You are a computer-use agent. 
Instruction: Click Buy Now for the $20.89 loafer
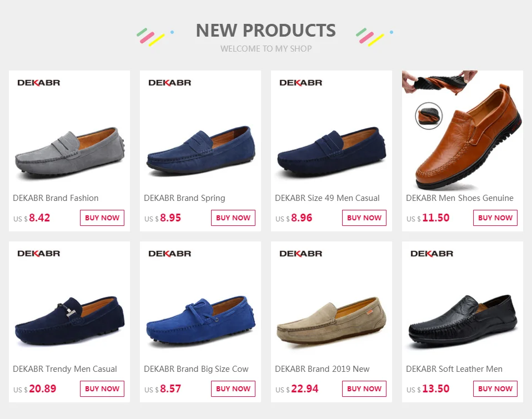pyautogui.click(x=102, y=389)
